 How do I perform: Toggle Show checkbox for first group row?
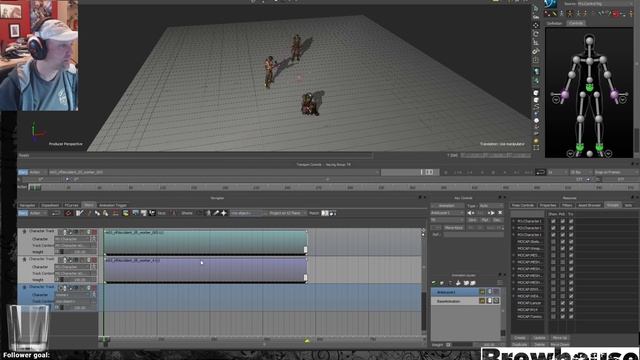(x=553, y=221)
